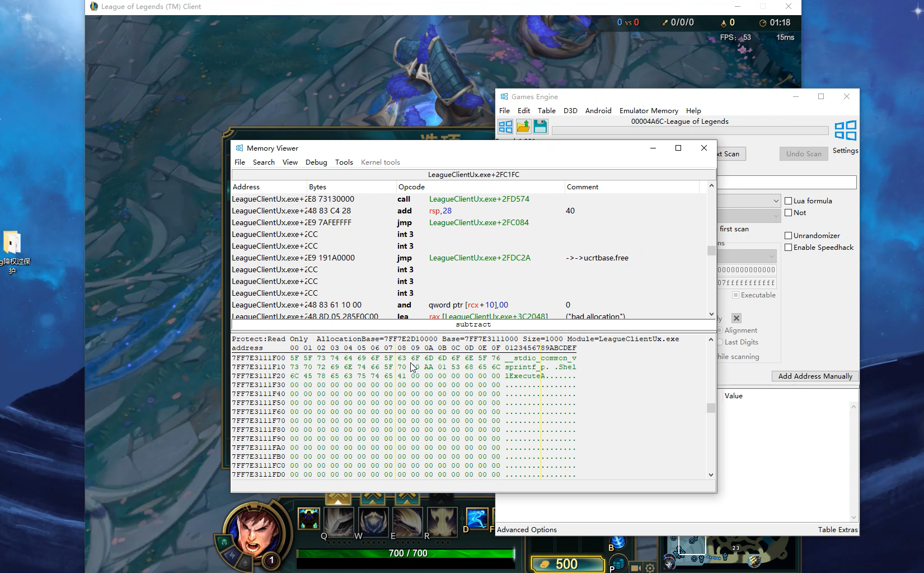Enable the Lua formula checkbox
Screen dimensions: 924x573
789,201
